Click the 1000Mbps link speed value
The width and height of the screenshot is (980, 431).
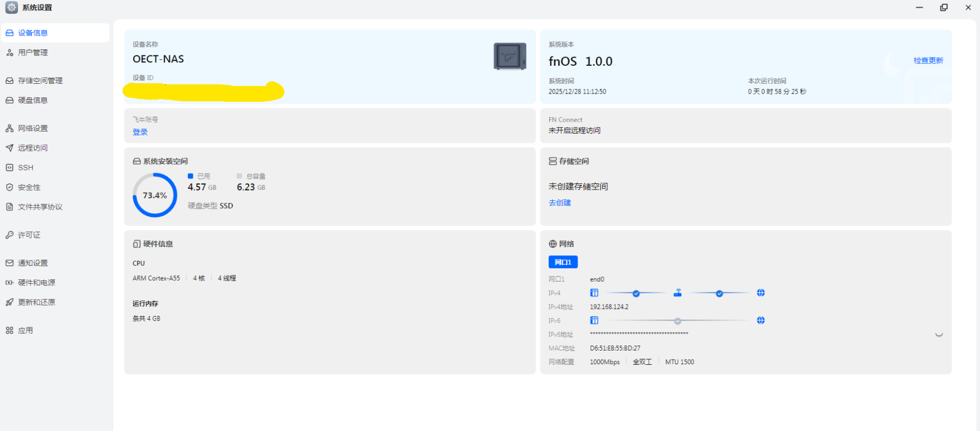[605, 362]
